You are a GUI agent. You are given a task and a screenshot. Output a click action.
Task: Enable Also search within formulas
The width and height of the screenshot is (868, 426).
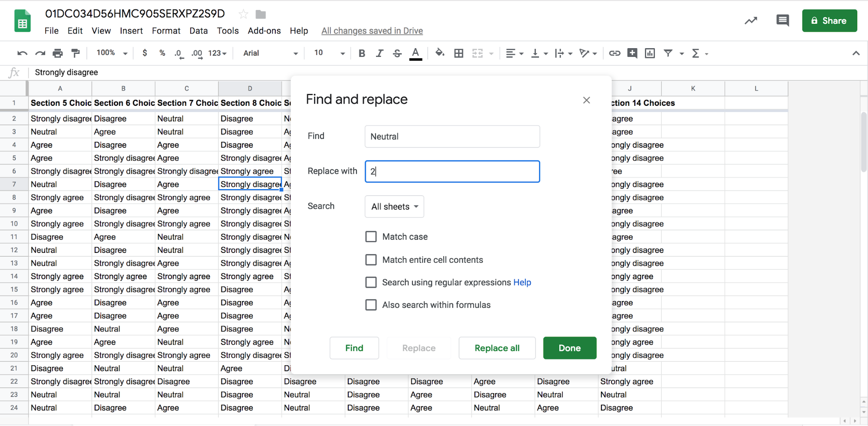click(371, 305)
